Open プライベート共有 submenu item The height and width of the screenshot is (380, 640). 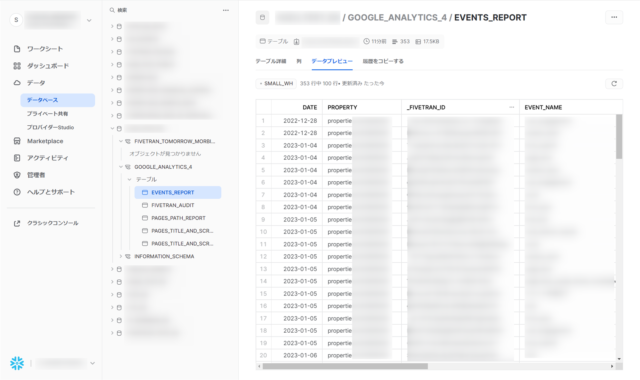point(47,114)
